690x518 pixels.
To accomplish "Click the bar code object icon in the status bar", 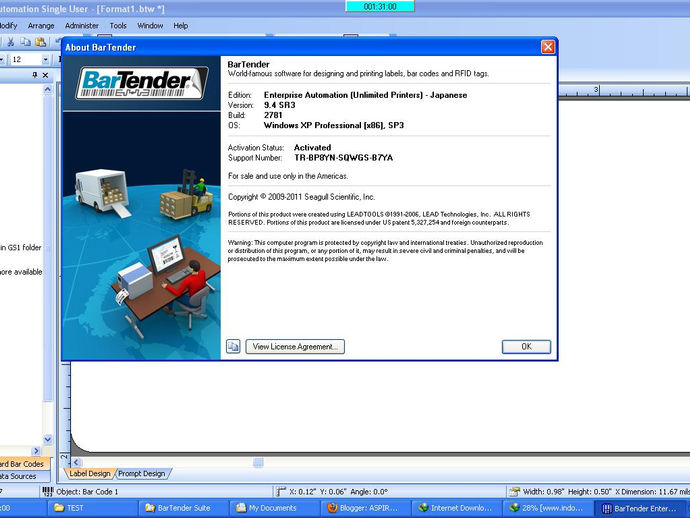I will point(48,491).
